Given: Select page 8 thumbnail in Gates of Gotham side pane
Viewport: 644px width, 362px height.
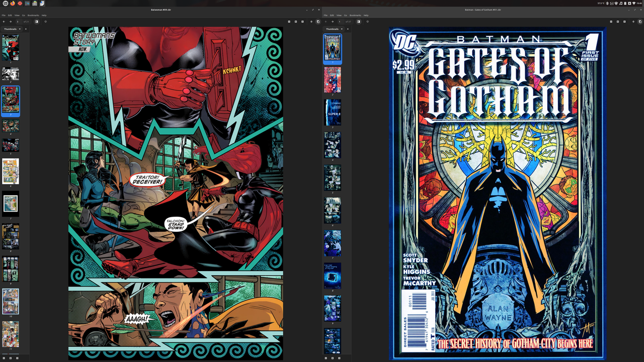Looking at the screenshot, I should click(333, 276).
